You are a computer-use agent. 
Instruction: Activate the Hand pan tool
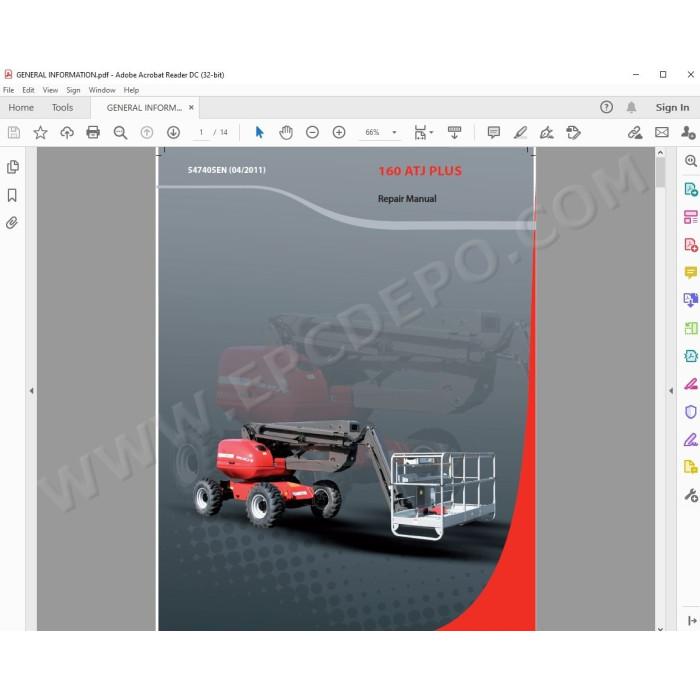[x=286, y=133]
